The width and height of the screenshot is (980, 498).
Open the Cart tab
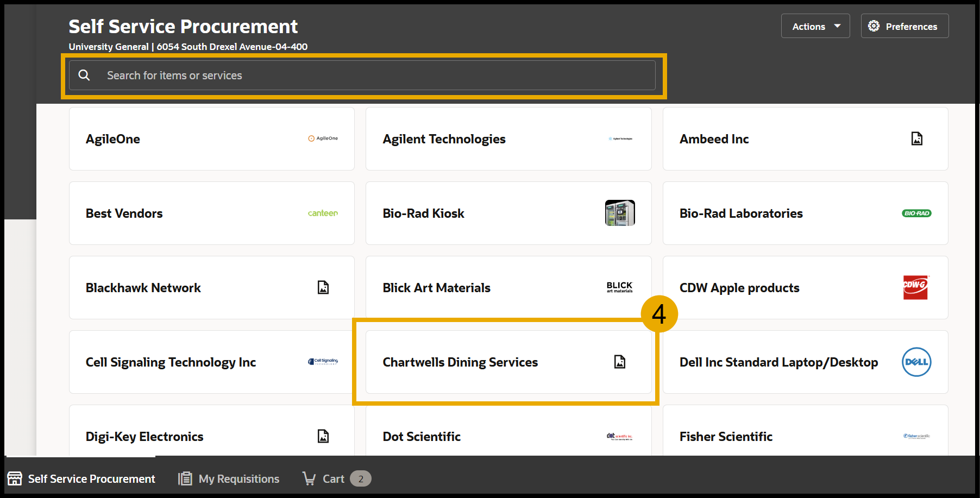pos(336,478)
